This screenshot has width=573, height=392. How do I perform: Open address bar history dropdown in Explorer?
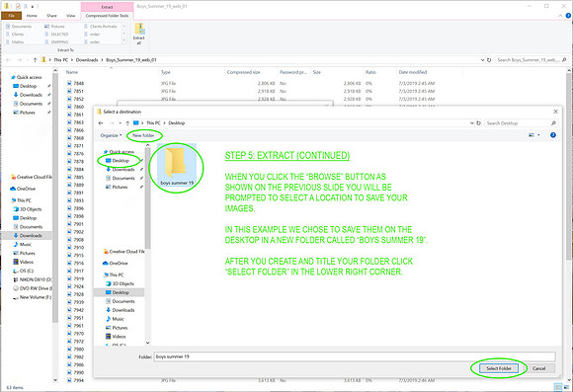pos(483,60)
